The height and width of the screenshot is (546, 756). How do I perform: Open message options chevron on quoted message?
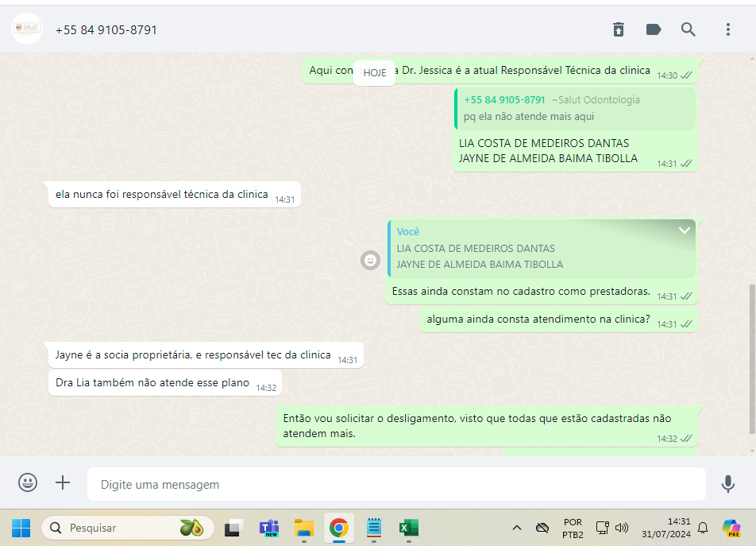pos(685,230)
